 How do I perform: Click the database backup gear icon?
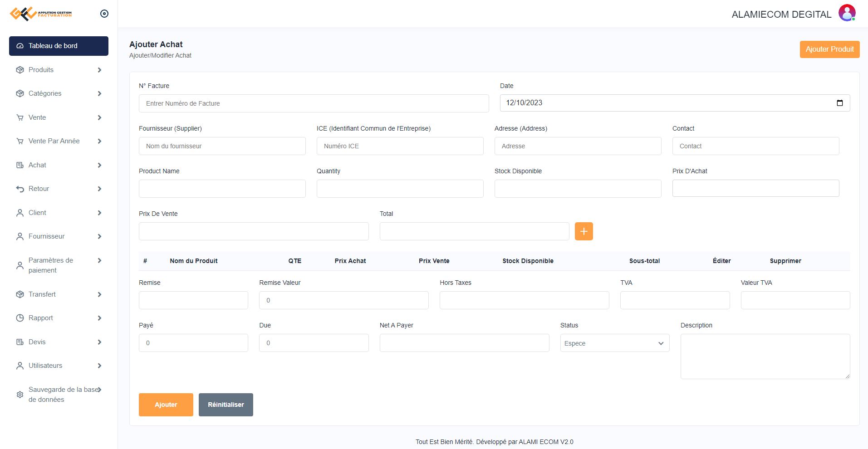click(x=20, y=395)
